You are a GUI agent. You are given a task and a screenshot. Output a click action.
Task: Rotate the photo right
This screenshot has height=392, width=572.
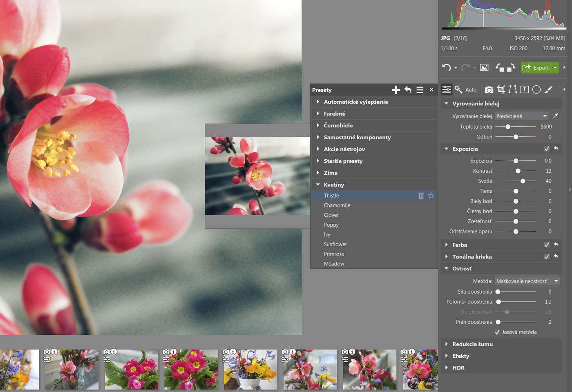pyautogui.click(x=511, y=67)
